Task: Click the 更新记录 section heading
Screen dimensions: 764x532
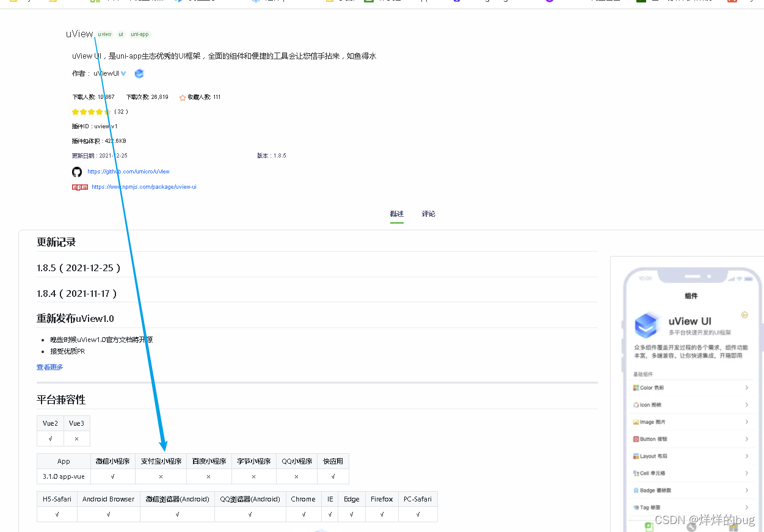Action: (x=56, y=242)
